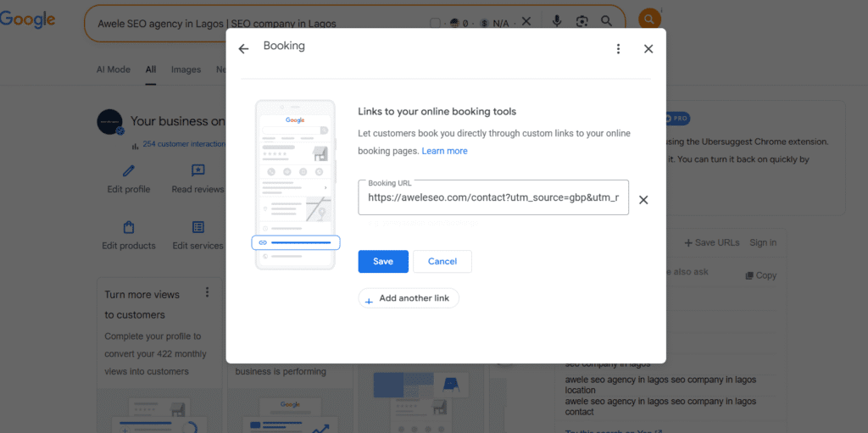The width and height of the screenshot is (868, 433).
Task: Select 'awele seo agency in lagos seo company in lagos contact'
Action: point(660,407)
